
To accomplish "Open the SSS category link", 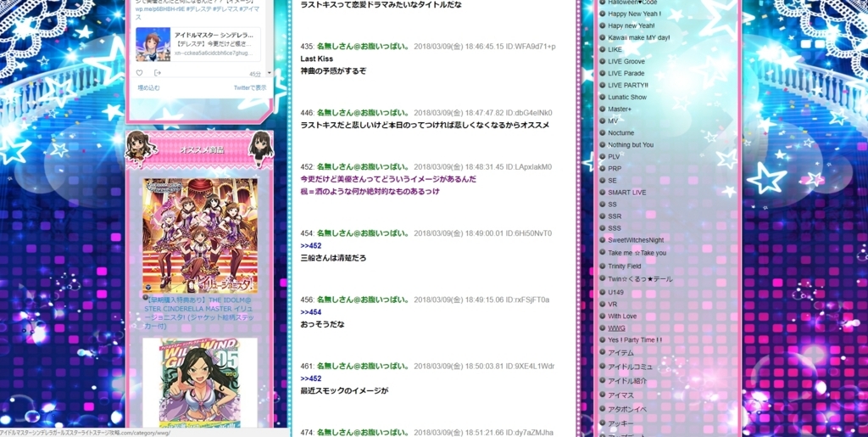I will [615, 228].
